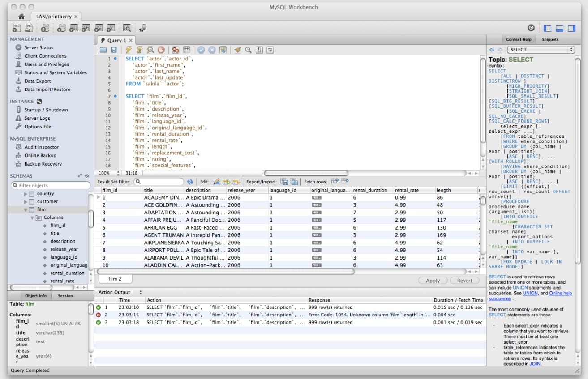Expand the customer table node
This screenshot has height=379, width=588.
(x=26, y=202)
